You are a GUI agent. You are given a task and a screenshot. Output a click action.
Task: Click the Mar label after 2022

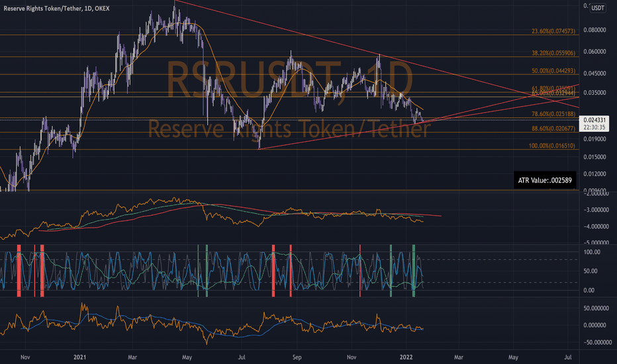pyautogui.click(x=458, y=357)
